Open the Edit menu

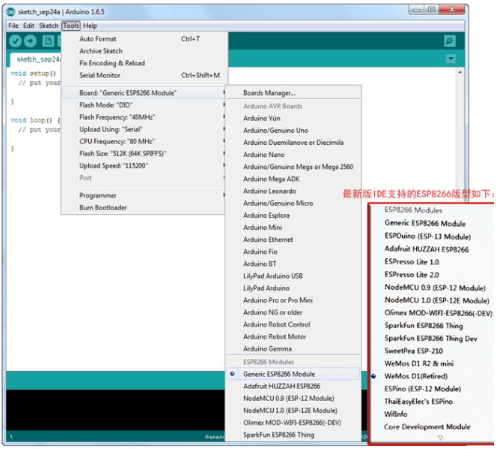pos(29,26)
